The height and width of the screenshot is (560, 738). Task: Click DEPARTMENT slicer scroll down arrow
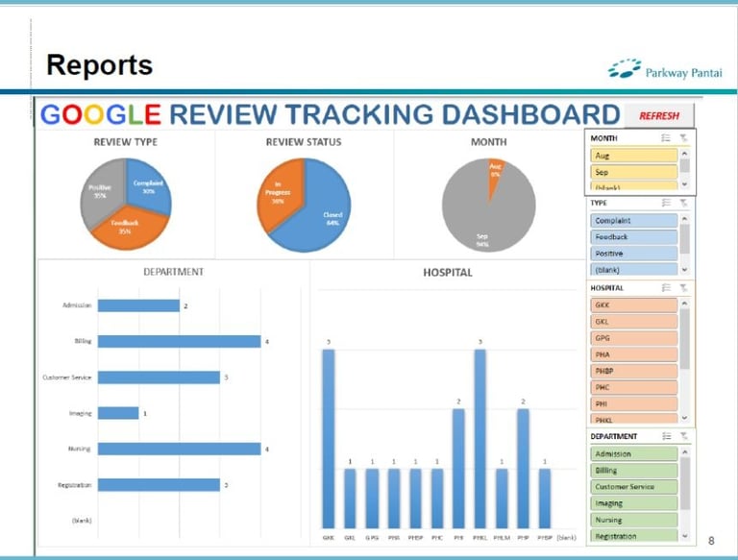685,536
